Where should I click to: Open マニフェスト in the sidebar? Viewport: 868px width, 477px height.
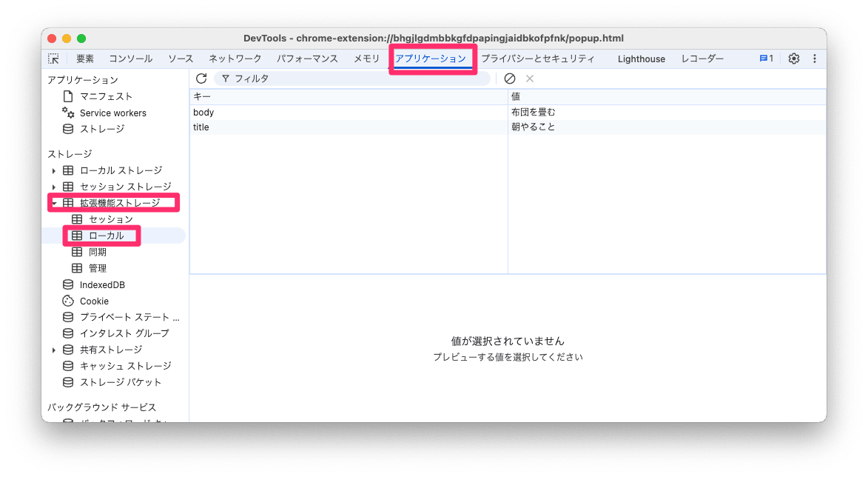106,96
